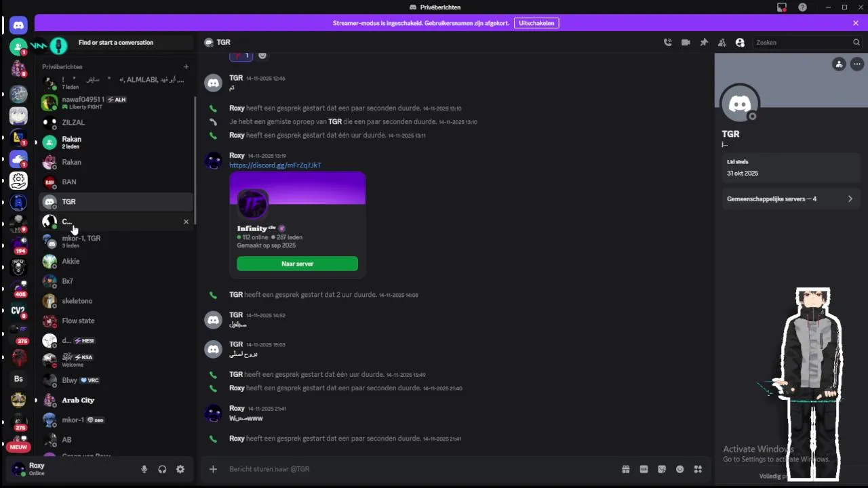
Task: Click Uitschakelen to disable streamer mode
Action: (x=536, y=23)
